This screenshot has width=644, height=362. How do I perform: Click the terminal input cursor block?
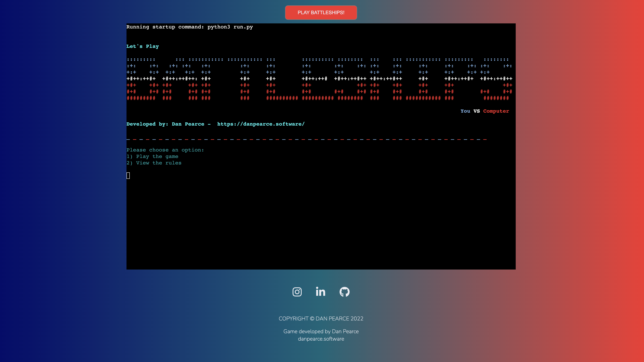pyautogui.click(x=128, y=176)
